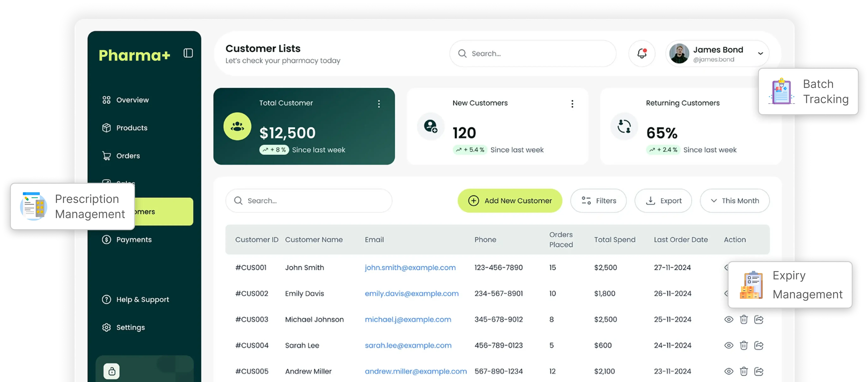Open the notifications bell
This screenshot has height=382, width=868.
point(642,53)
